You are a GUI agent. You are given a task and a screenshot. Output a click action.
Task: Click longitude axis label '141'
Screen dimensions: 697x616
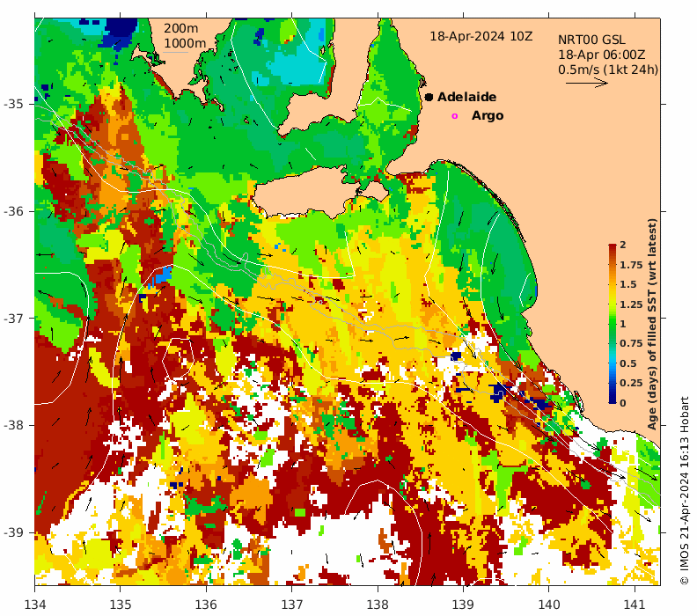point(635,605)
